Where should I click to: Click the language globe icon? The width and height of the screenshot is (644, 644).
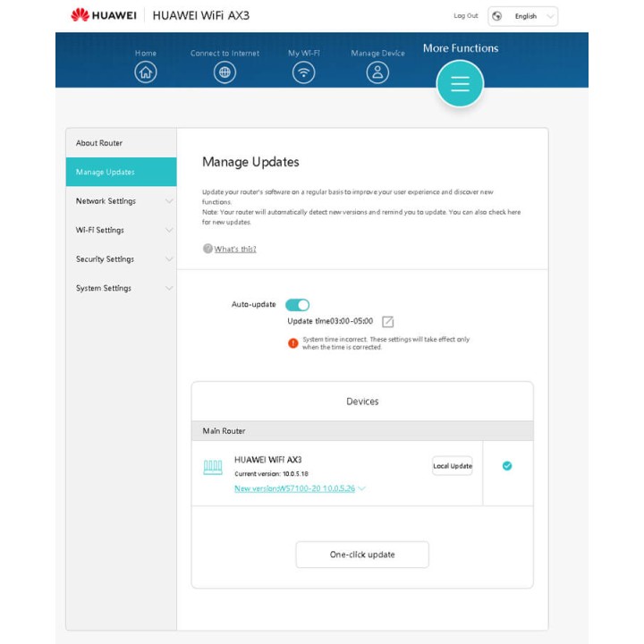(x=497, y=16)
